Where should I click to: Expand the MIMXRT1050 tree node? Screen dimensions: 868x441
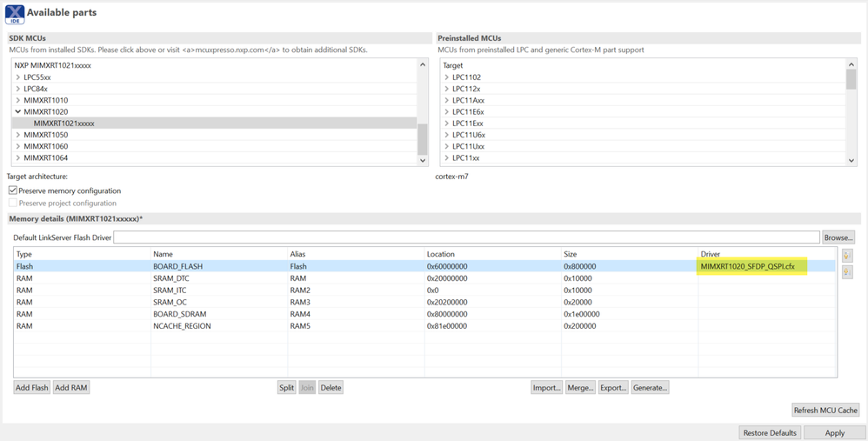[18, 135]
